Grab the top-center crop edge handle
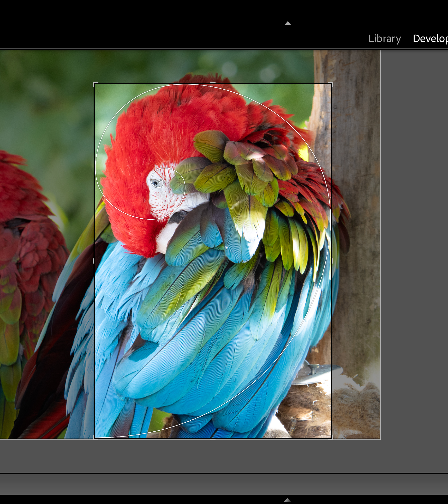The width and height of the screenshot is (448, 504). pyautogui.click(x=213, y=83)
